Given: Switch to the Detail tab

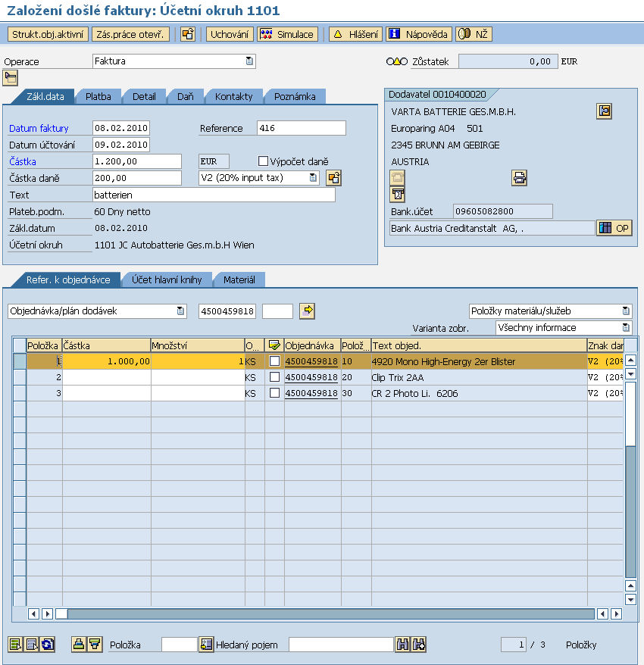Looking at the screenshot, I should (x=144, y=96).
